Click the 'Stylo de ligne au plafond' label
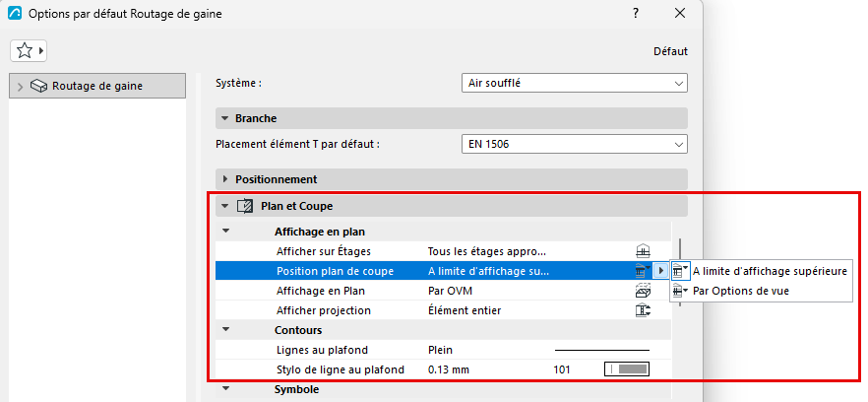This screenshot has width=868, height=402. pos(340,369)
